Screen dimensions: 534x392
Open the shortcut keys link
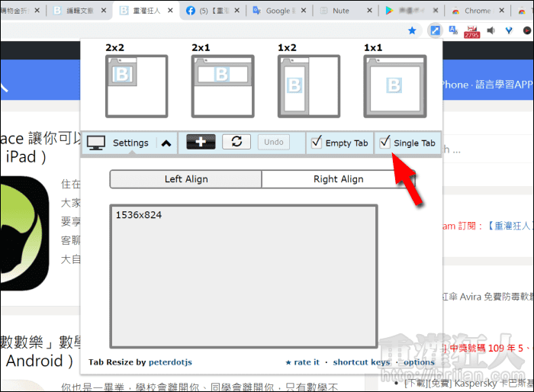pos(361,362)
